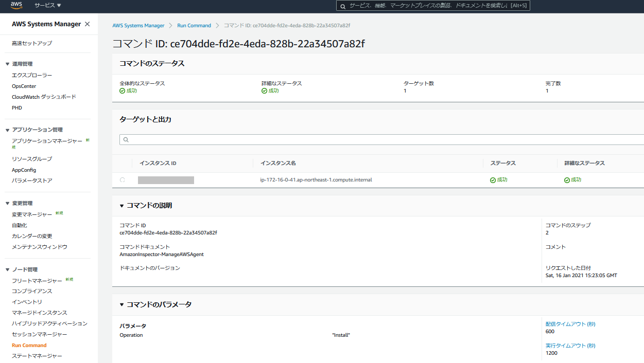
Task: Click 配信タイムアウト (秒) link
Action: click(570, 324)
